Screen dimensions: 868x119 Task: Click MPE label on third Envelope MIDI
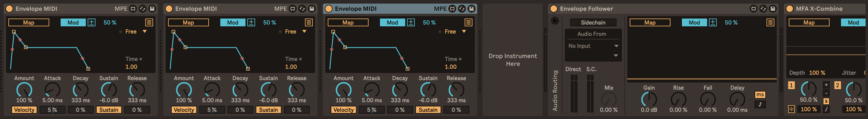[x=440, y=9]
